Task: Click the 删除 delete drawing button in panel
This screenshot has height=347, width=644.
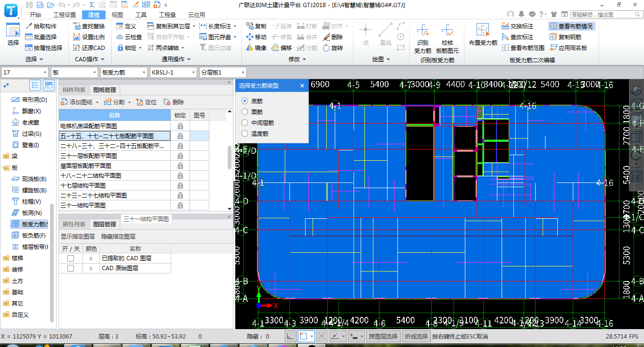Action: point(173,102)
